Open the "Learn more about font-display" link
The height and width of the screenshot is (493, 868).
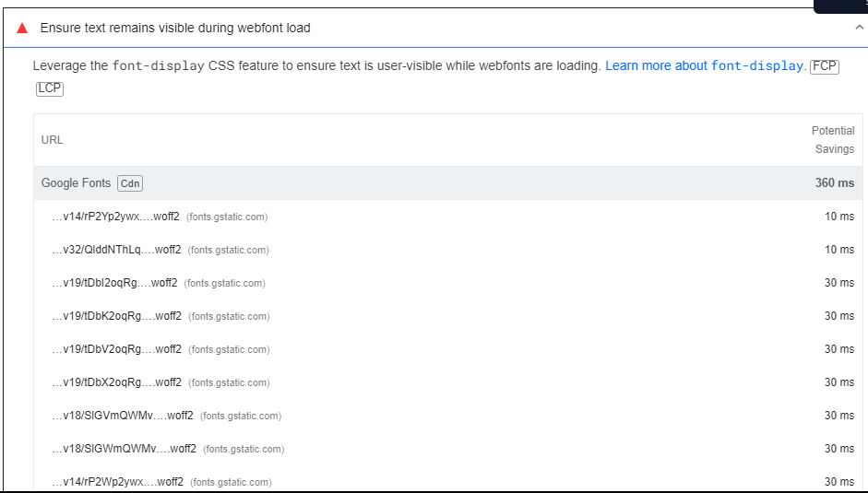tap(705, 66)
